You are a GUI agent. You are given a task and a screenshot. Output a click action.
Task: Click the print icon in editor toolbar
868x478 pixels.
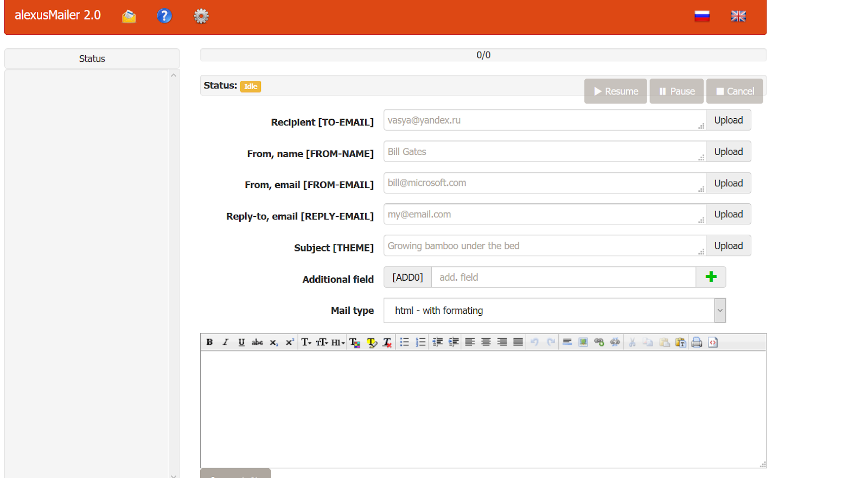[x=697, y=342]
